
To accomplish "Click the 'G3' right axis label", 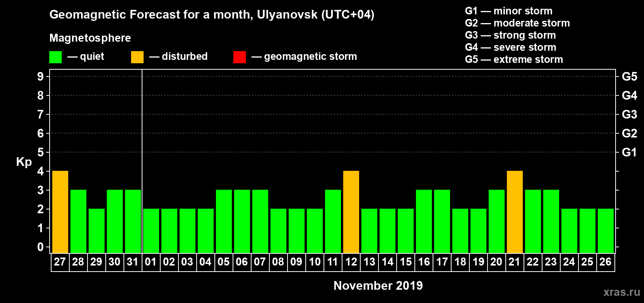I will (x=630, y=114).
